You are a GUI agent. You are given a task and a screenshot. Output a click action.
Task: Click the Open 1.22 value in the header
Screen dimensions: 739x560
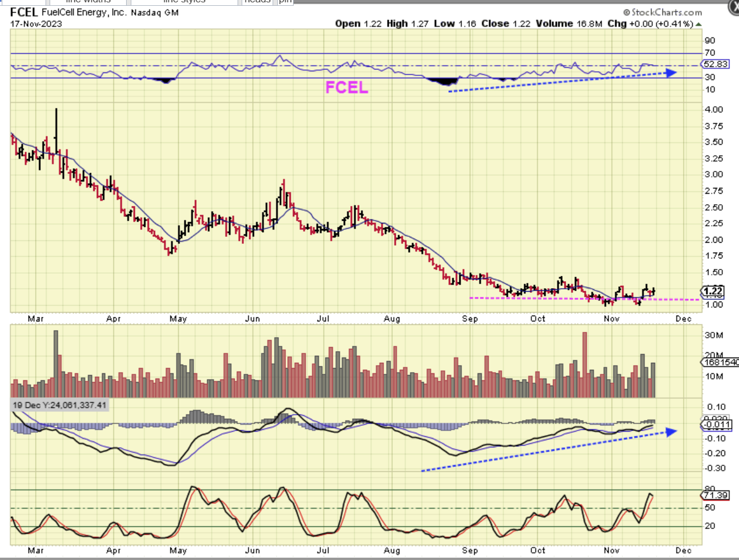pyautogui.click(x=358, y=23)
